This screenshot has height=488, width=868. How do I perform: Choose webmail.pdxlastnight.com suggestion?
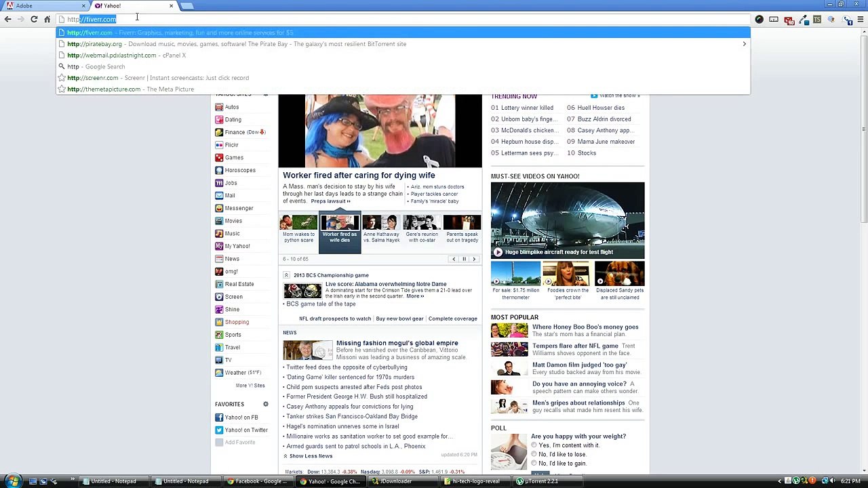[x=403, y=55]
